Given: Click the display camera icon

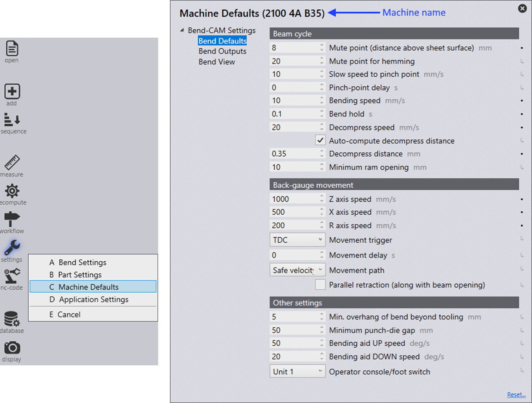Looking at the screenshot, I should point(12,347).
